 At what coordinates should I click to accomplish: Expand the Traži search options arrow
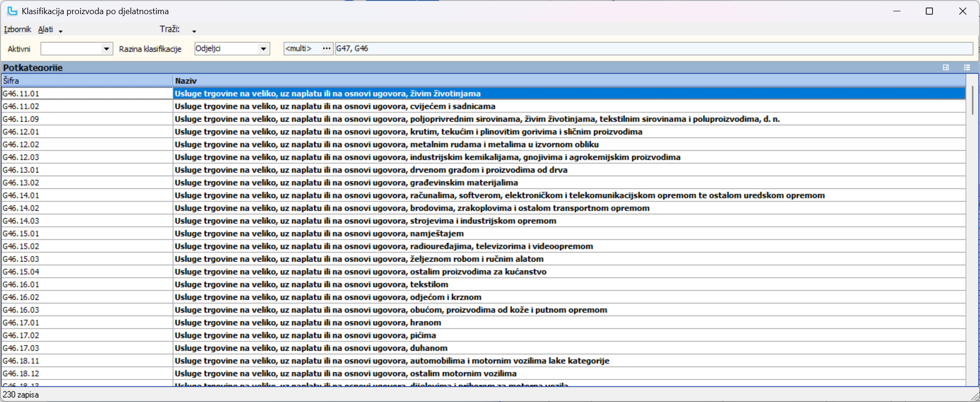(194, 31)
